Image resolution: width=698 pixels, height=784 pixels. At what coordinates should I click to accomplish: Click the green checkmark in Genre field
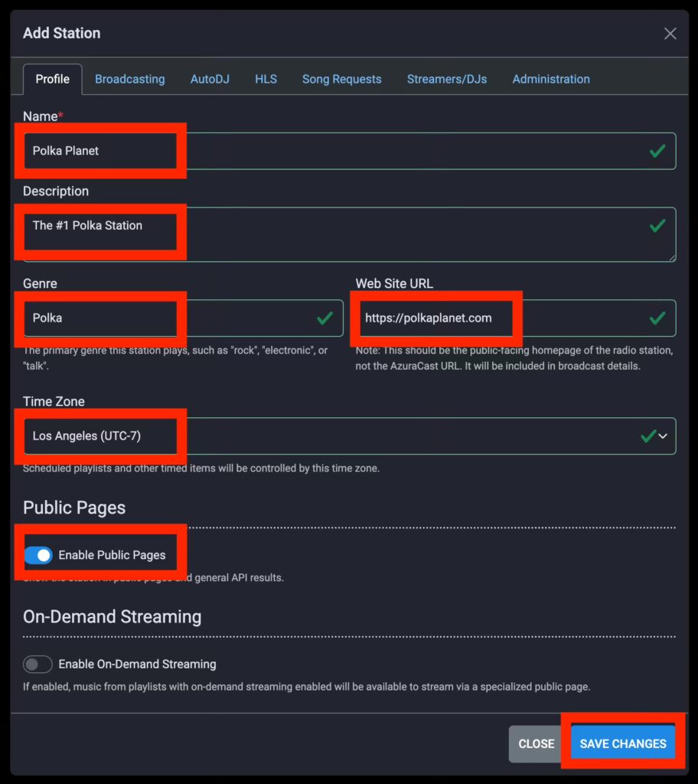pyautogui.click(x=325, y=318)
